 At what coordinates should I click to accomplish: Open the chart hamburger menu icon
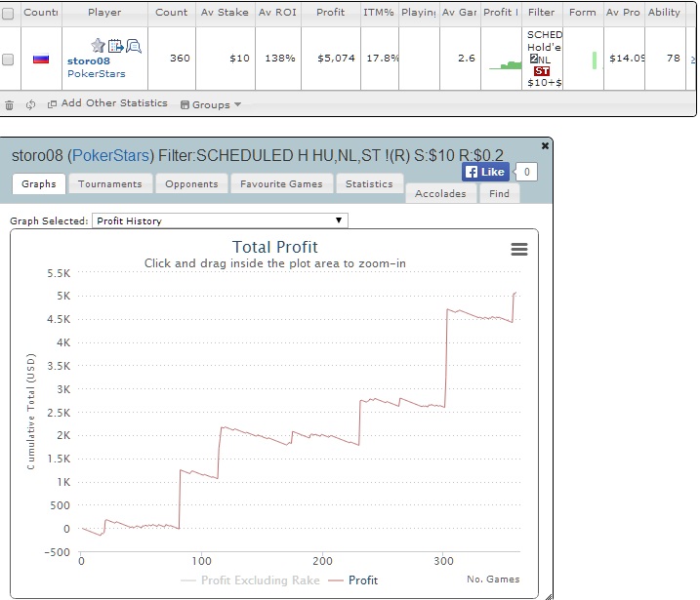[x=519, y=249]
